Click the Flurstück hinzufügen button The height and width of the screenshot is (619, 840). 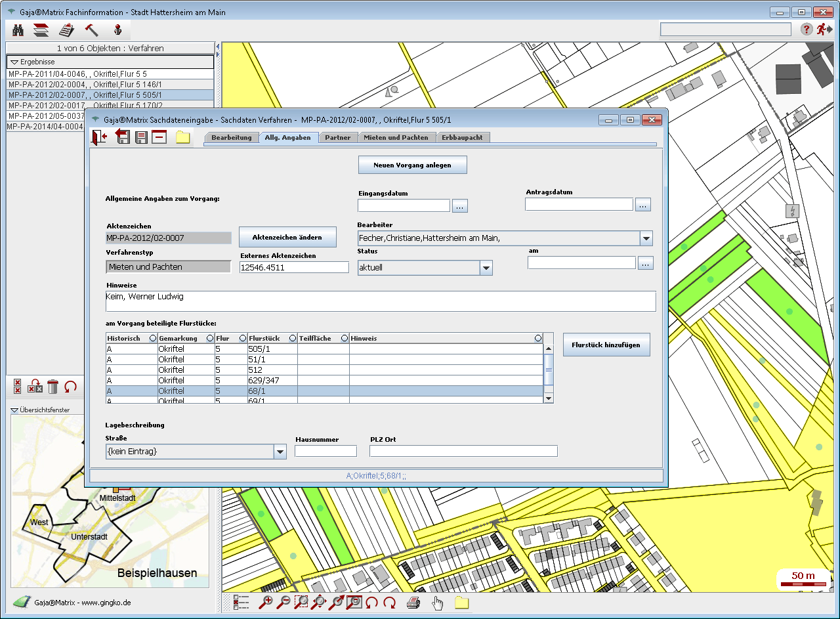point(606,345)
